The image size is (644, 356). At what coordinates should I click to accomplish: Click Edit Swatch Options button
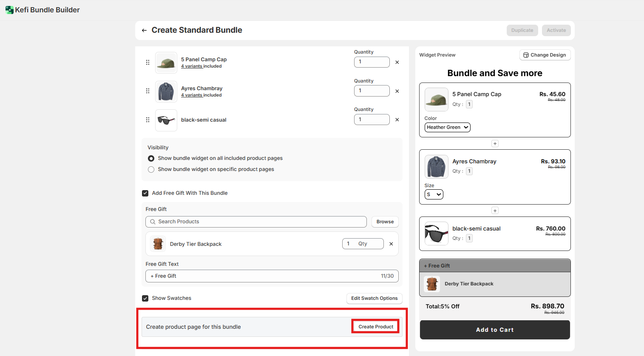click(374, 298)
